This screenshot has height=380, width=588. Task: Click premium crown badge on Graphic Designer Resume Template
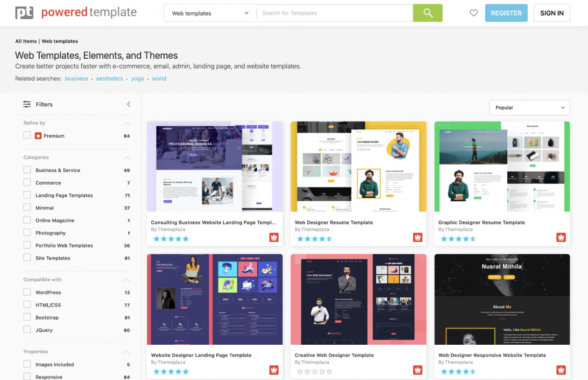561,237
